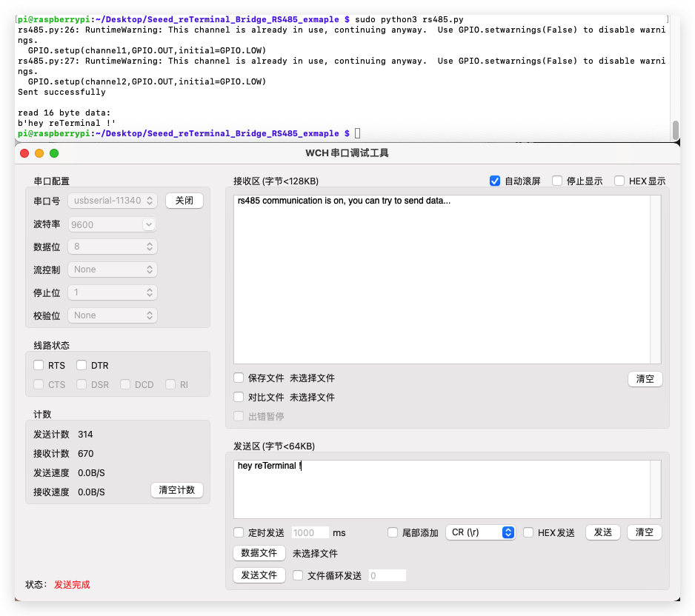The image size is (695, 616).
Task: Tick the 尾部添加 append checkbox
Action: [x=393, y=532]
